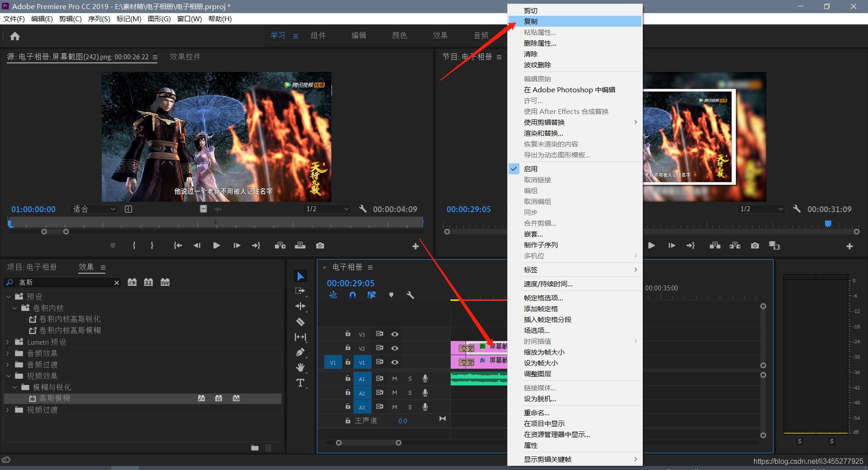Switch to 项目: 电子相册 panel tab
Screen dimensions: 868x470
pyautogui.click(x=32, y=267)
